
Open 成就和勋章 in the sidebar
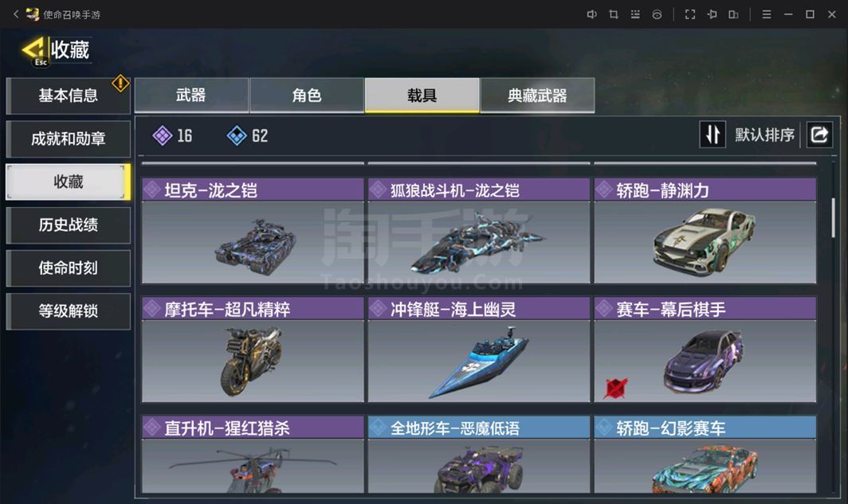(x=69, y=139)
